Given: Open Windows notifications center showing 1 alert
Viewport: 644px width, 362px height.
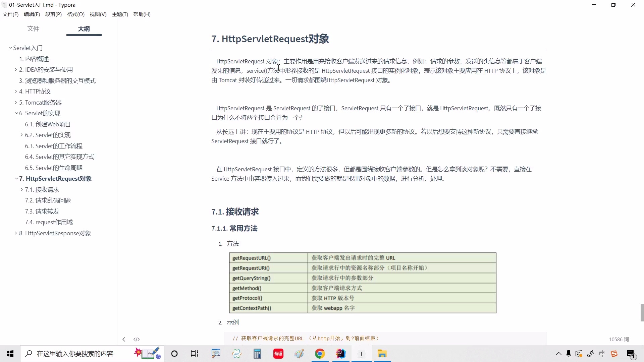Looking at the screenshot, I should (x=631, y=354).
